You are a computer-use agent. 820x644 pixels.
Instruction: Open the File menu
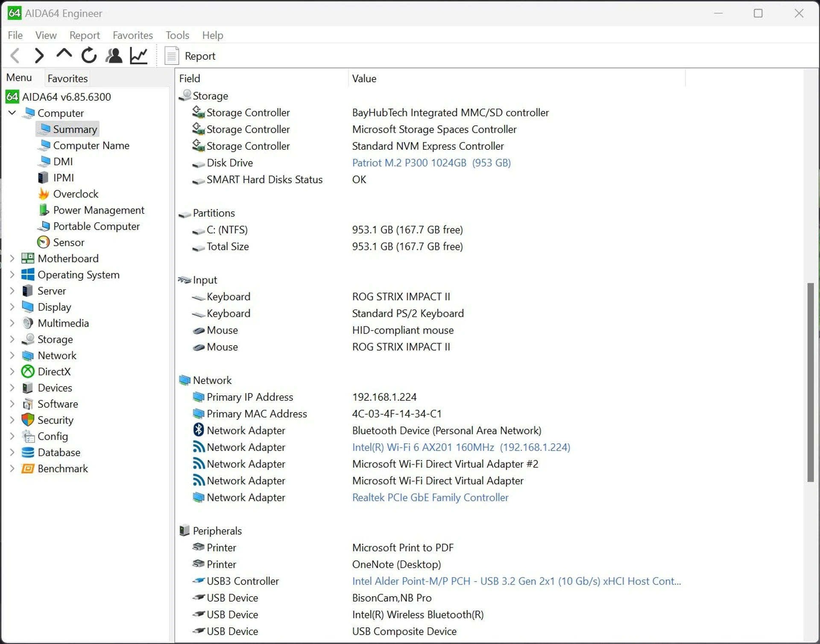(x=15, y=35)
